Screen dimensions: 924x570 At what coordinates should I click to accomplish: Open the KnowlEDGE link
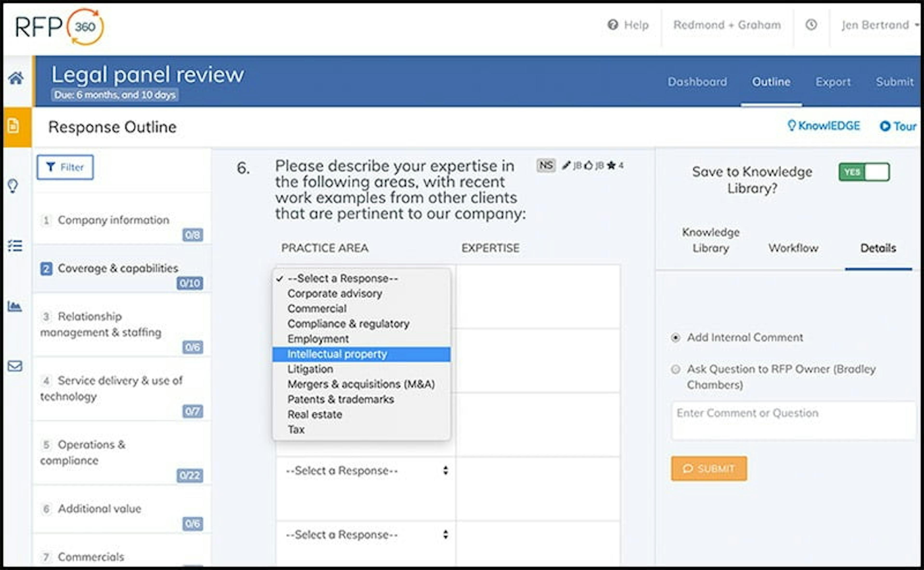(x=824, y=125)
